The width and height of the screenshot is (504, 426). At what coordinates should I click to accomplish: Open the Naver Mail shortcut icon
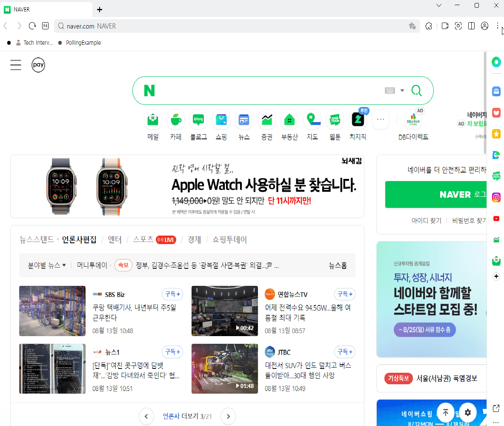[x=153, y=120]
